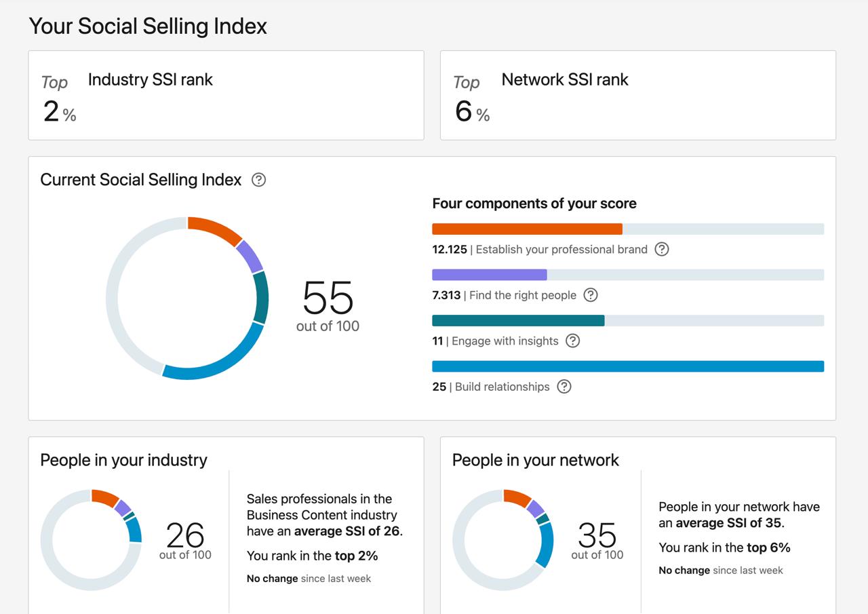868x614 pixels.
Task: Click industry 'No change since last week' note
Action: click(x=309, y=579)
